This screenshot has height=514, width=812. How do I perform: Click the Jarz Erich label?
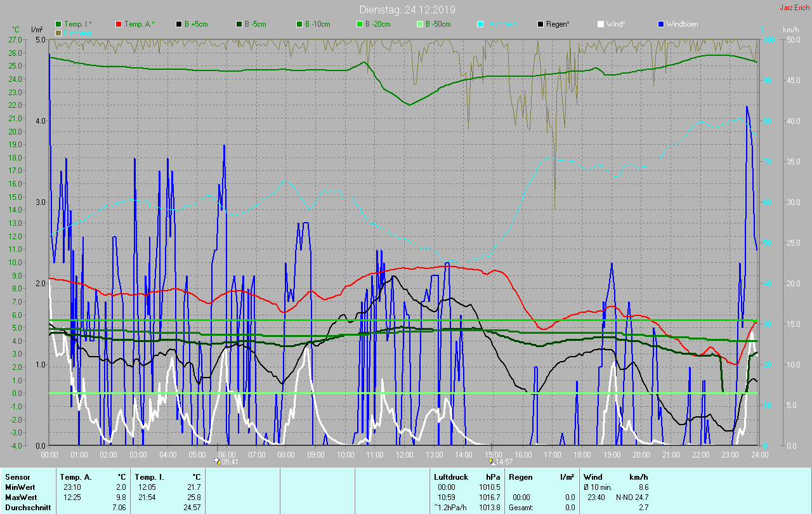794,8
